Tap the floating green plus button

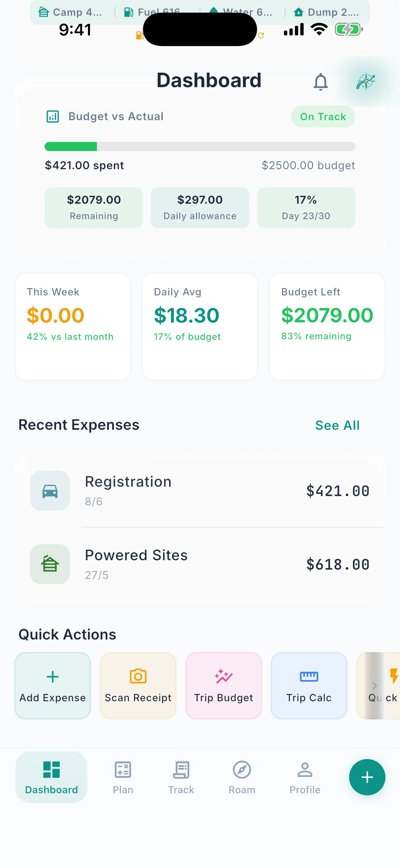pos(367,777)
